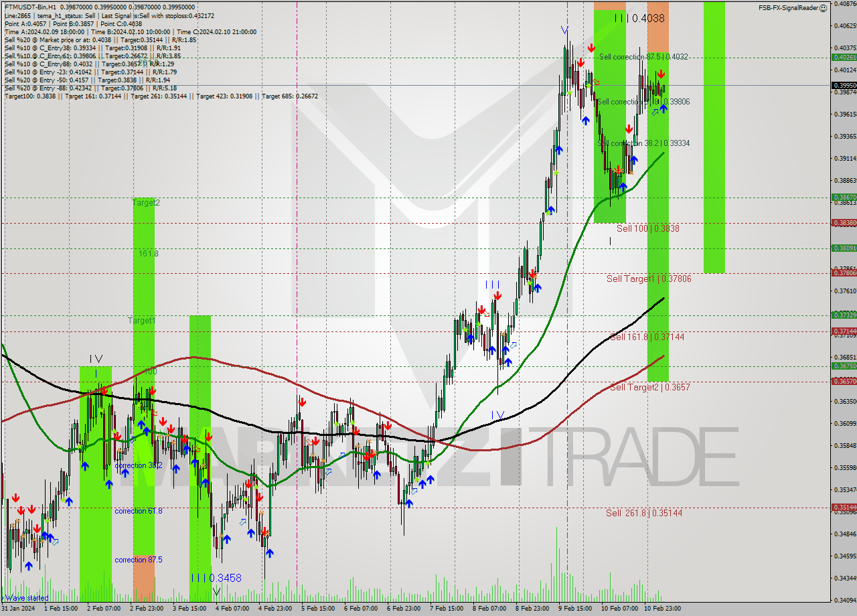
Task: Click the FSB-FX-SignalReader expert advisor label
Action: click(x=788, y=8)
